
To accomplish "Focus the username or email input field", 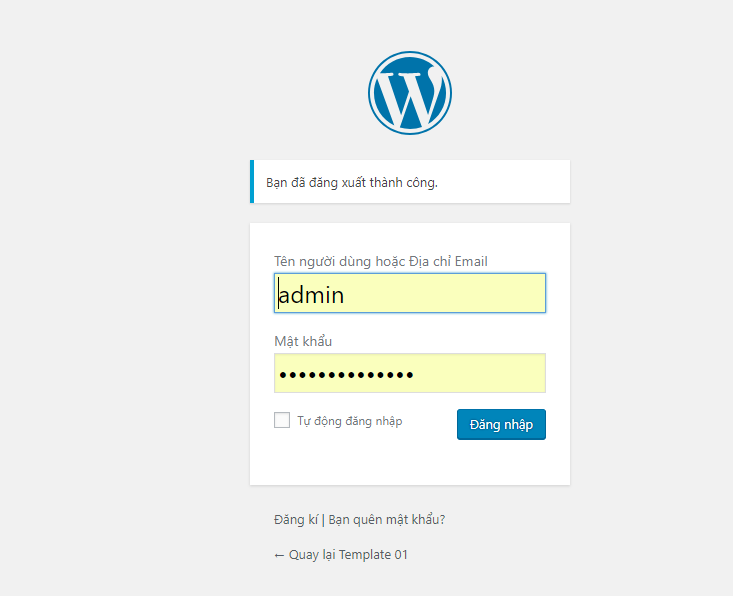I will tap(410, 293).
